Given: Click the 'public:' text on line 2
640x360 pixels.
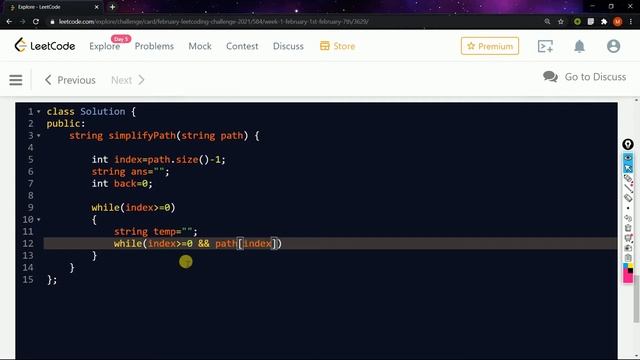Looking at the screenshot, I should pos(66,124).
